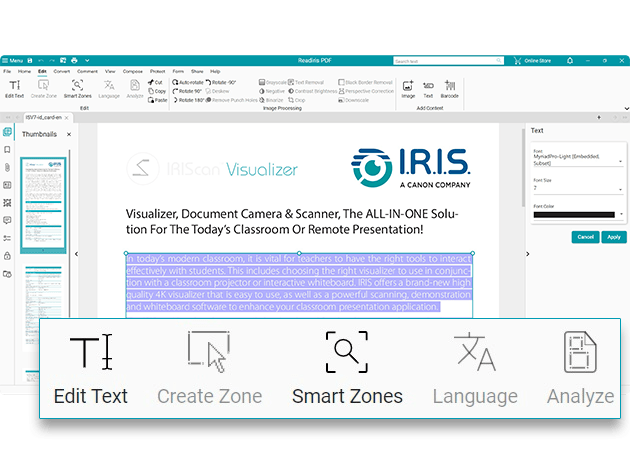
Task: Switch to the Share ribbon tab
Action: (197, 72)
